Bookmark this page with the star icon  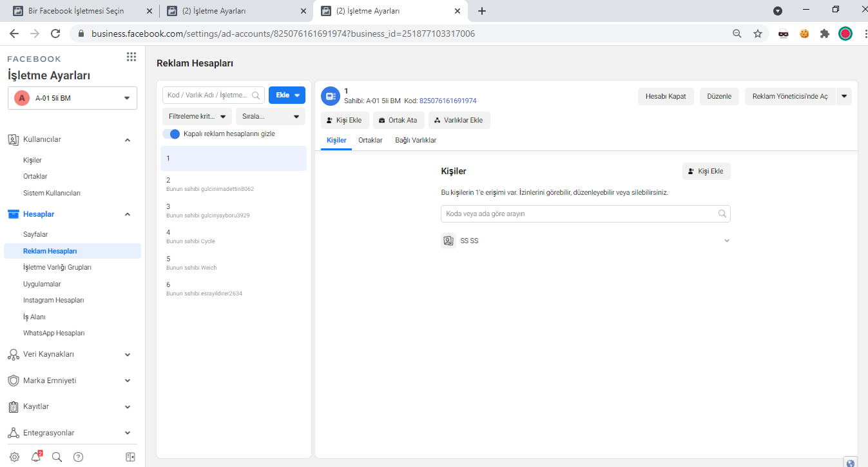pyautogui.click(x=758, y=34)
